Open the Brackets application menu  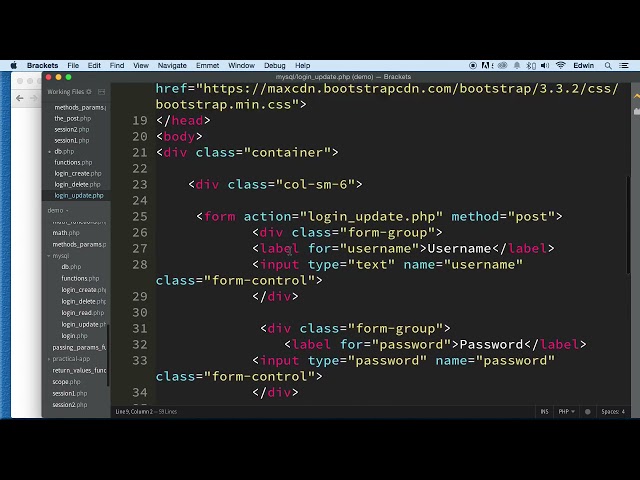42,65
